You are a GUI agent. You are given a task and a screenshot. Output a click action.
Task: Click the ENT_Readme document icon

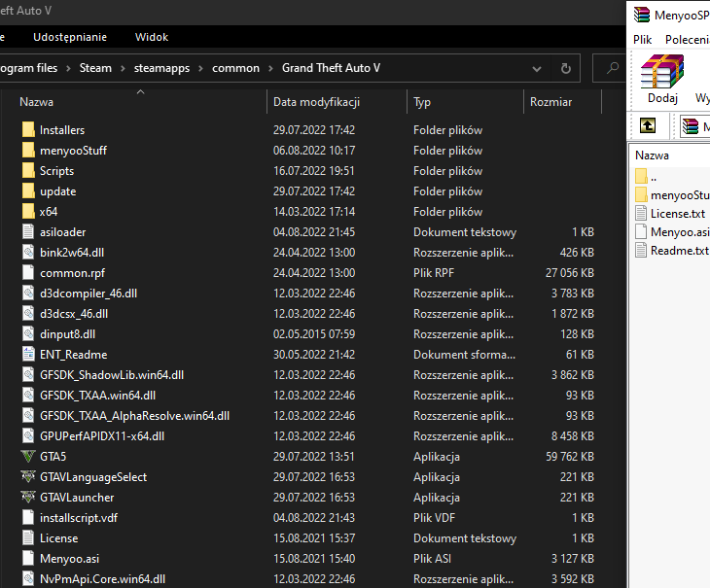(x=28, y=354)
